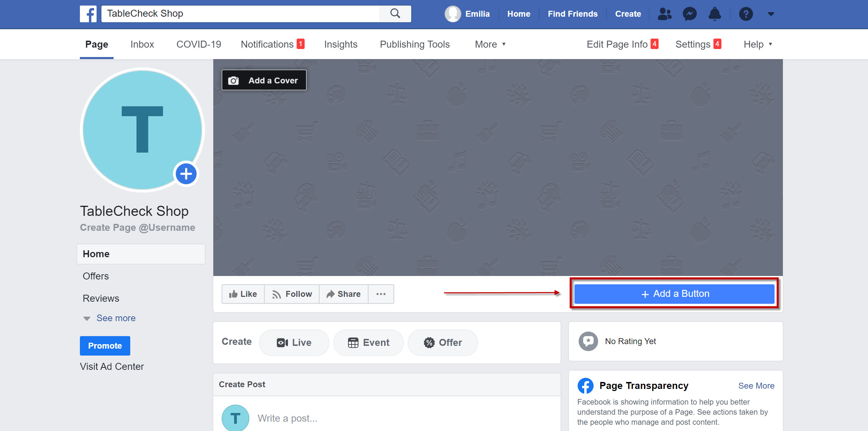
Task: Open page Settings
Action: [x=698, y=44]
